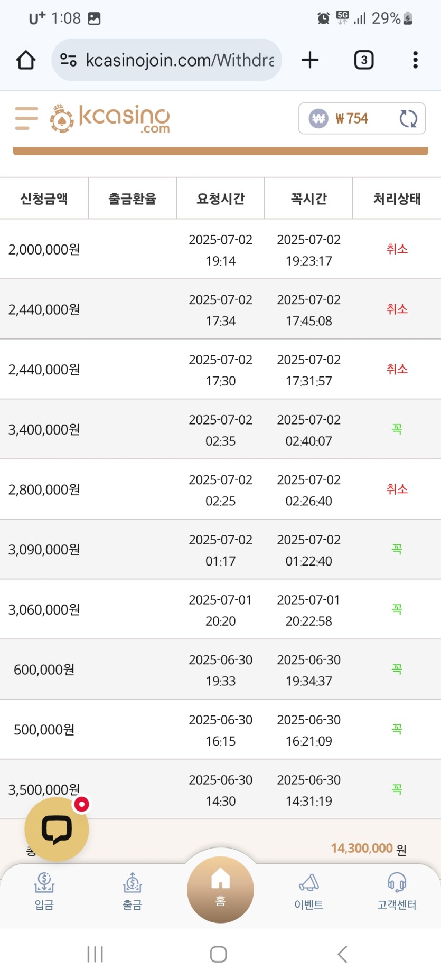
Task: Open browser three-dot menu
Action: [416, 60]
